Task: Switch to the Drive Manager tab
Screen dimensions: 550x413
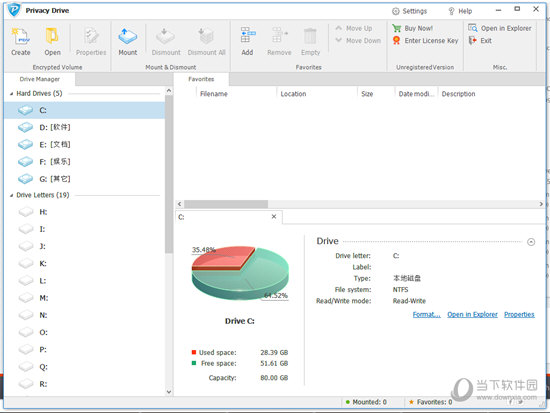Action: [40, 79]
